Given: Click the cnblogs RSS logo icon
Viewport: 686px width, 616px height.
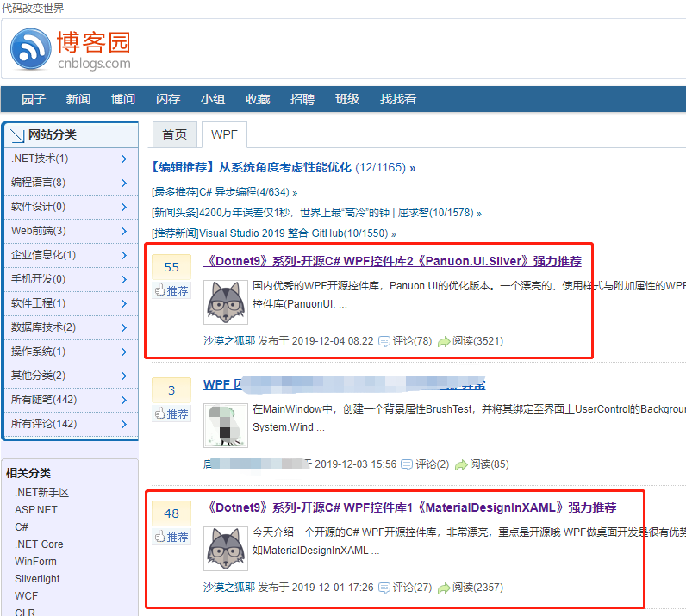Looking at the screenshot, I should point(31,49).
